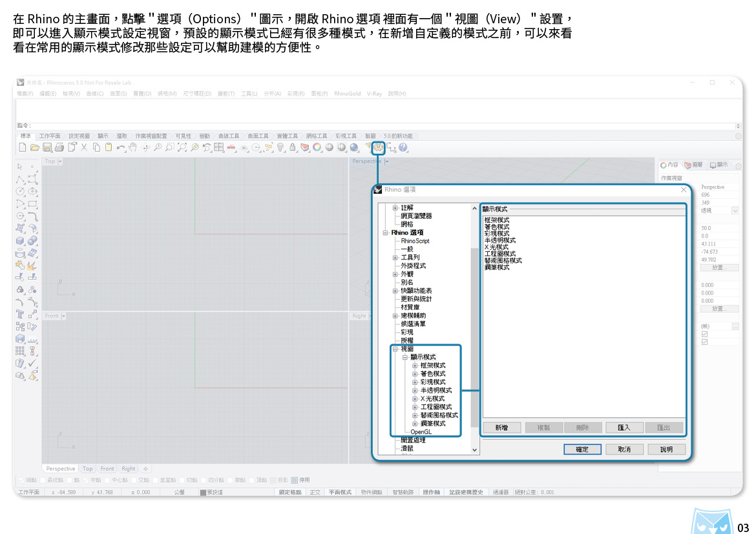This screenshot has width=756, height=534.
Task: Open the 曲面(S) menu
Action: (119, 94)
